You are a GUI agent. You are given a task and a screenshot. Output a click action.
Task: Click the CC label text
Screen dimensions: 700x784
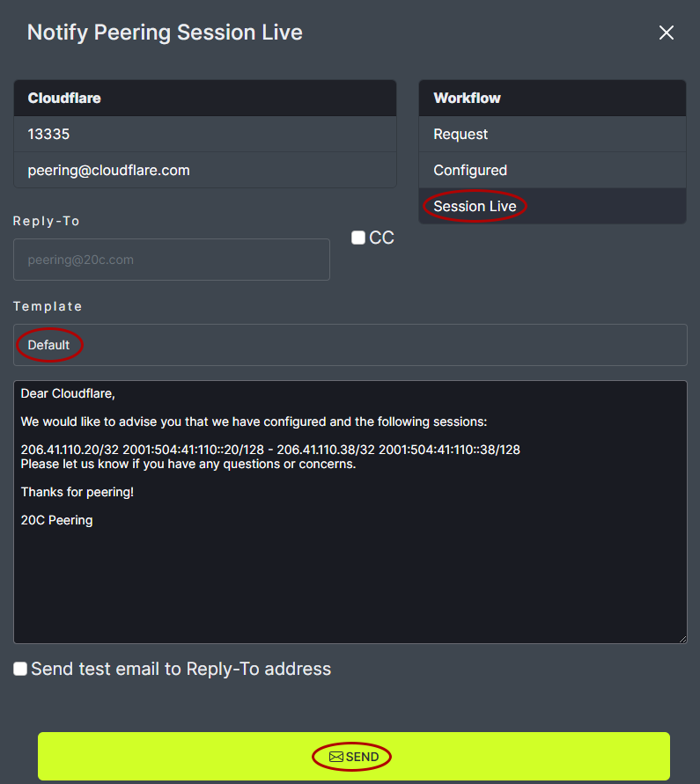click(381, 238)
